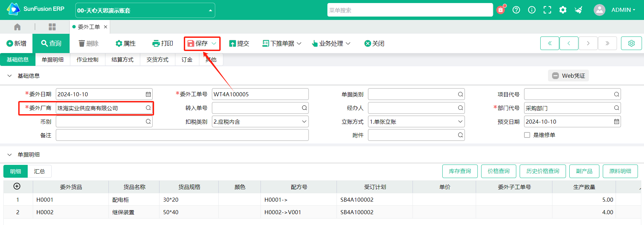Open the module grid icon
Image resolution: width=644 pixels, height=225 pixels.
pyautogui.click(x=52, y=27)
